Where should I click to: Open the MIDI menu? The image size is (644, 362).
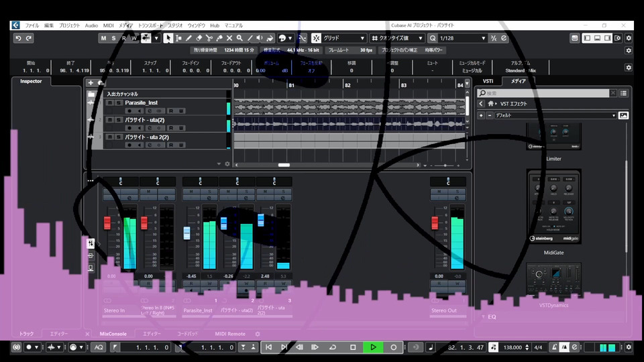pyautogui.click(x=109, y=25)
